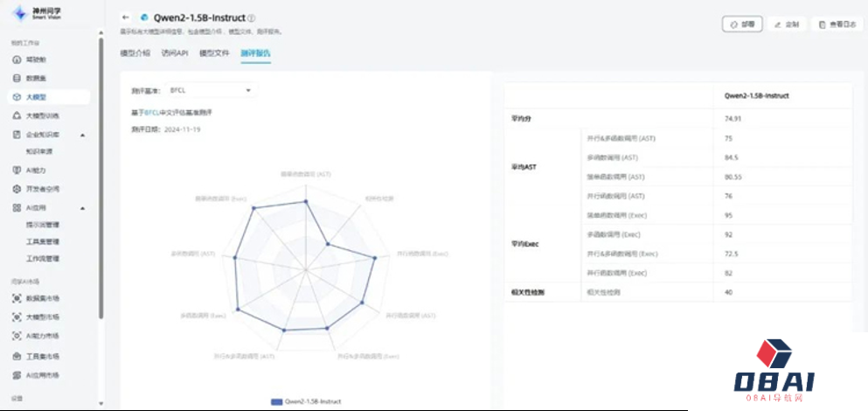
Task: Click the back arrow beside Qwen2-1.5B-Instruct
Action: 126,17
